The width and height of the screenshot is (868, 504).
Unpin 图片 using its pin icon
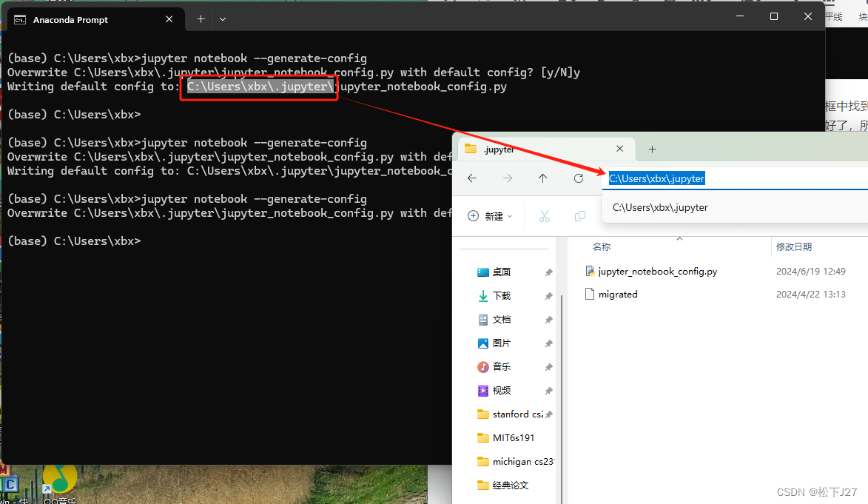(x=548, y=344)
